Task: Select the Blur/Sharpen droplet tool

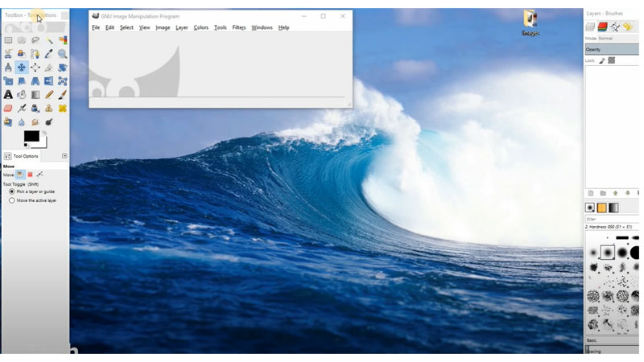Action: [22, 122]
